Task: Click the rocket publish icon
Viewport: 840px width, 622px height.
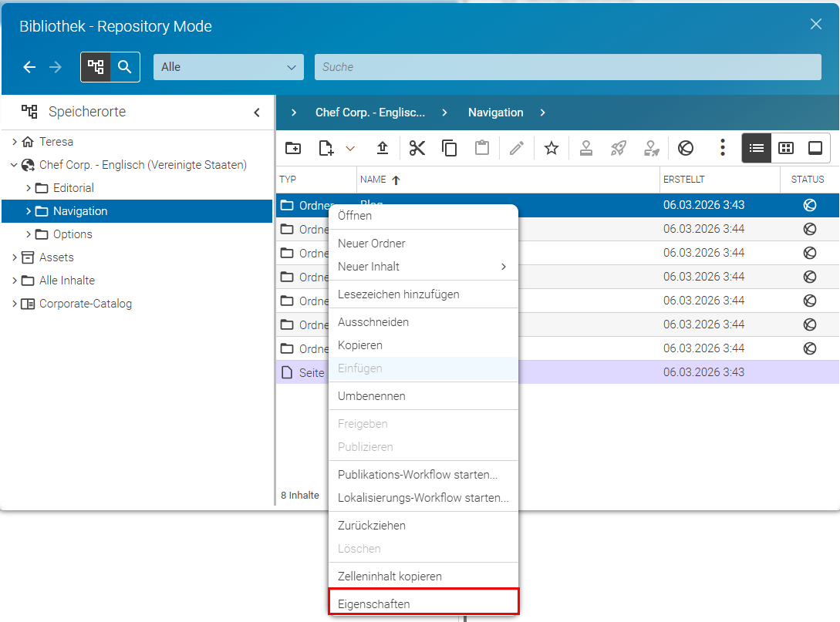Action: point(618,148)
